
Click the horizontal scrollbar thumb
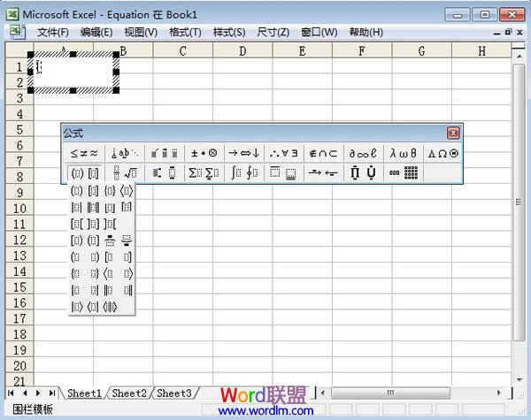(x=390, y=393)
